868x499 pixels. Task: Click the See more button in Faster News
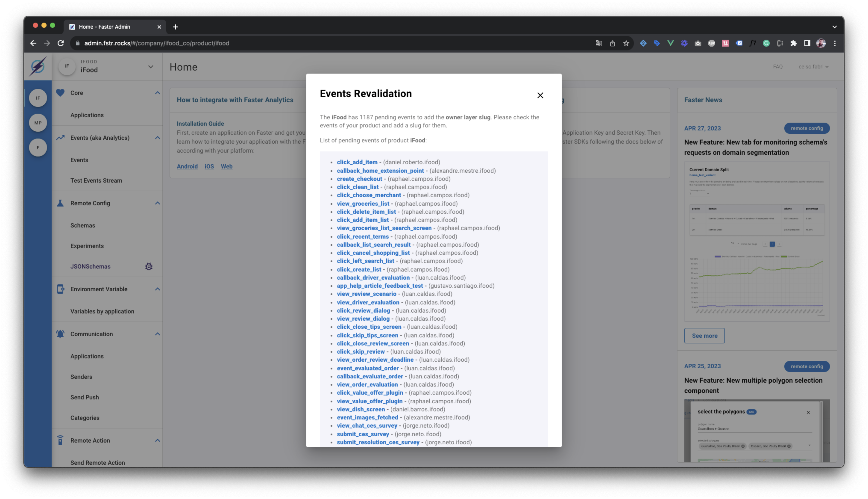tap(704, 336)
